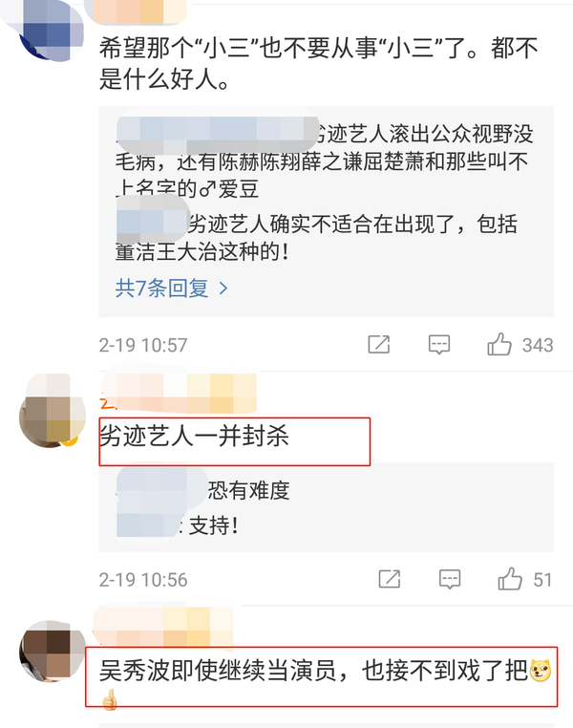
Task: Like the comment posted 2-19 10:56
Action: coord(510,579)
